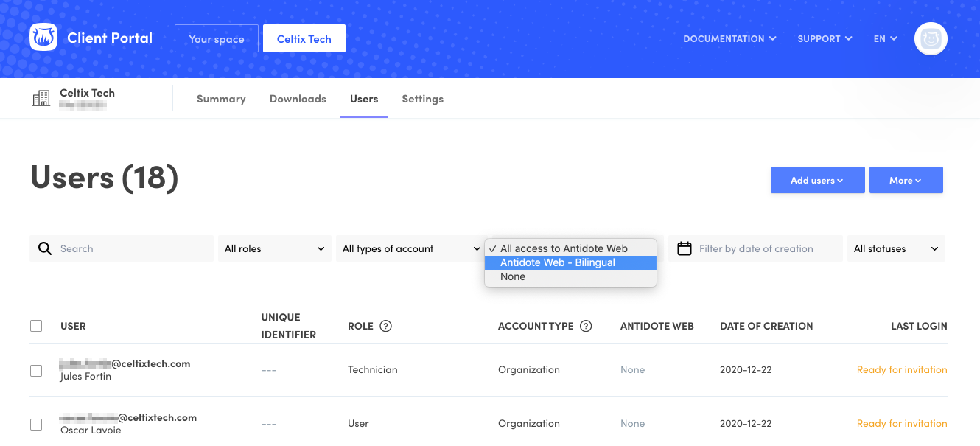Switch to the Downloads tab
This screenshot has width=980, height=446.
[x=298, y=99]
